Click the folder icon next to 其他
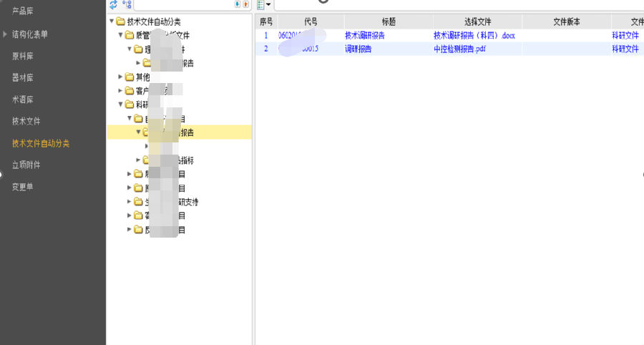644x345 pixels. pos(130,77)
